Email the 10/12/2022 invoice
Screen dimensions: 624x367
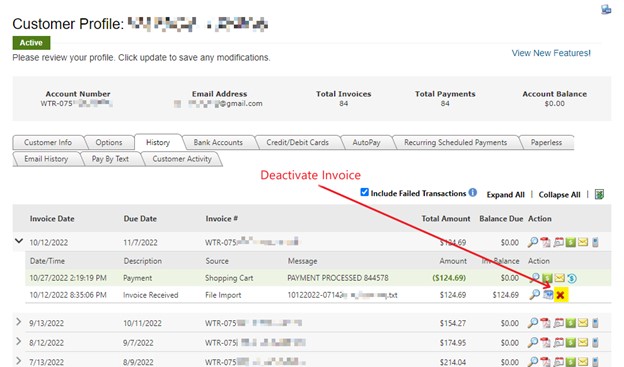click(x=583, y=242)
